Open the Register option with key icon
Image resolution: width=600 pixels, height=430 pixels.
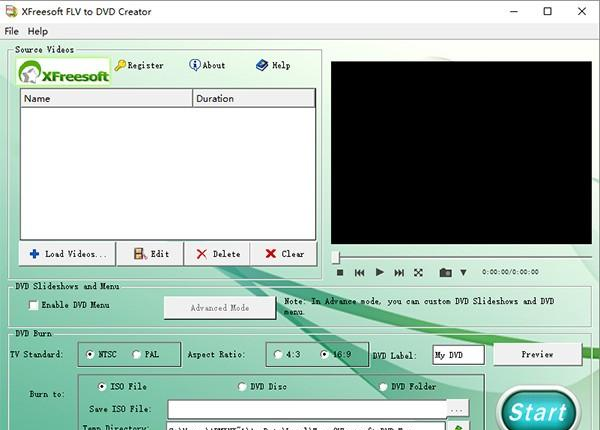click(139, 65)
